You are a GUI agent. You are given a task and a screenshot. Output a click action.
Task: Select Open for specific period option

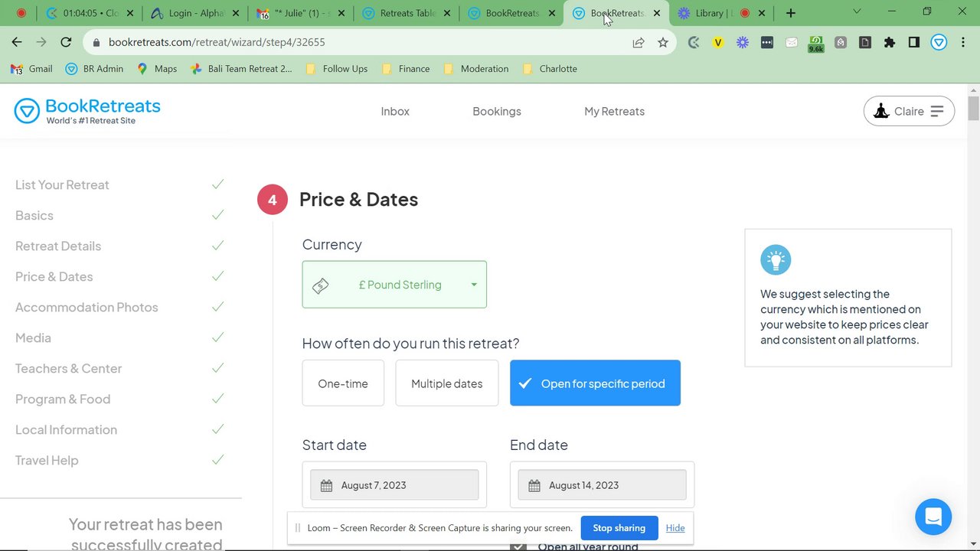click(595, 383)
